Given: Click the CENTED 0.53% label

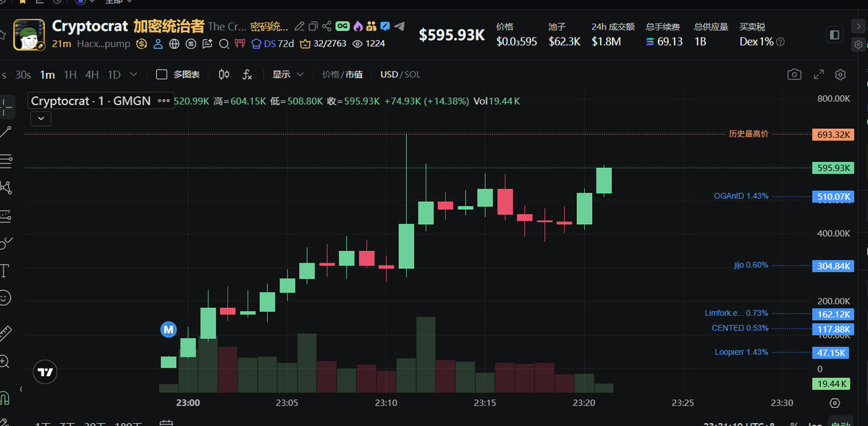Looking at the screenshot, I should [740, 328].
